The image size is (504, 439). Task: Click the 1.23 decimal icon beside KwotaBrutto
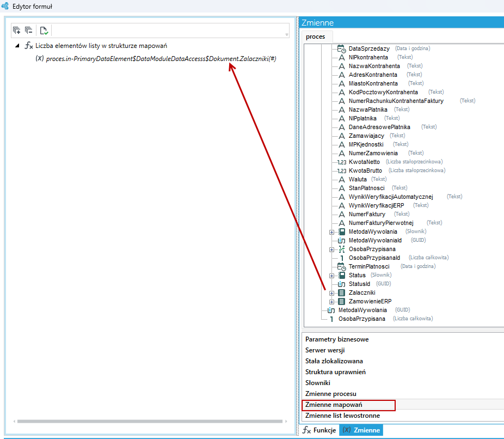342,171
